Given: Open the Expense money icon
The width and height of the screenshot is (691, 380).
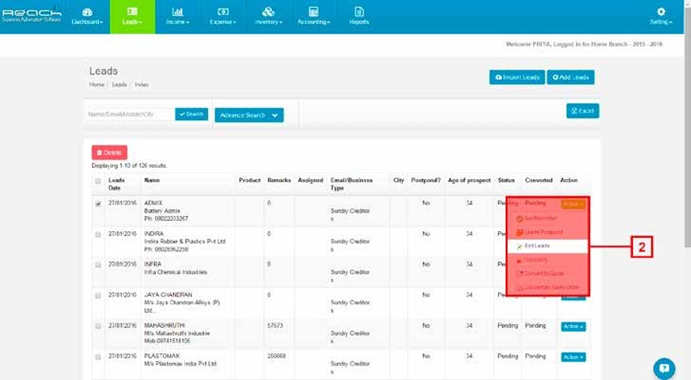Looking at the screenshot, I should pos(223,12).
